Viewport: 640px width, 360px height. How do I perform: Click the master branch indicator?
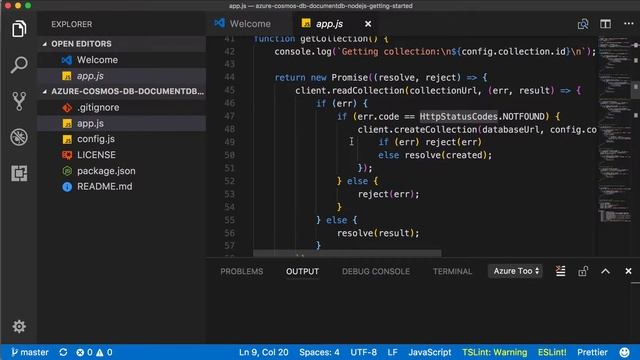(29, 352)
